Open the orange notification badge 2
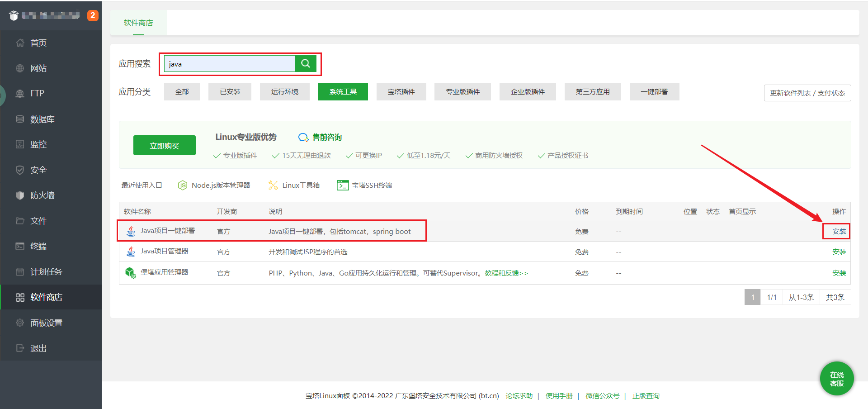Viewport: 868px width, 409px height. (x=93, y=15)
